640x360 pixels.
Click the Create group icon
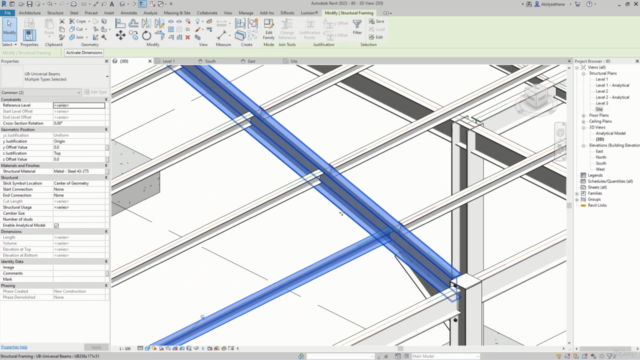(253, 23)
